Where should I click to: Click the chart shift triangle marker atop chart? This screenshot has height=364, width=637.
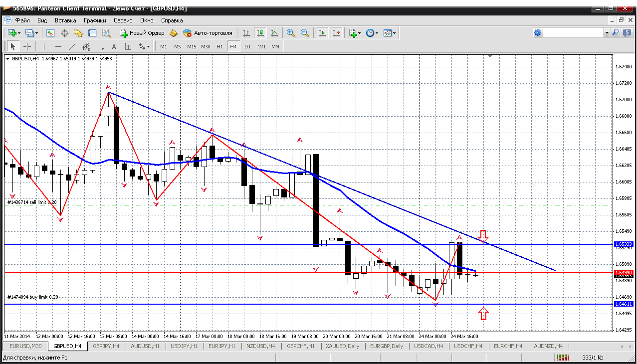(490, 56)
